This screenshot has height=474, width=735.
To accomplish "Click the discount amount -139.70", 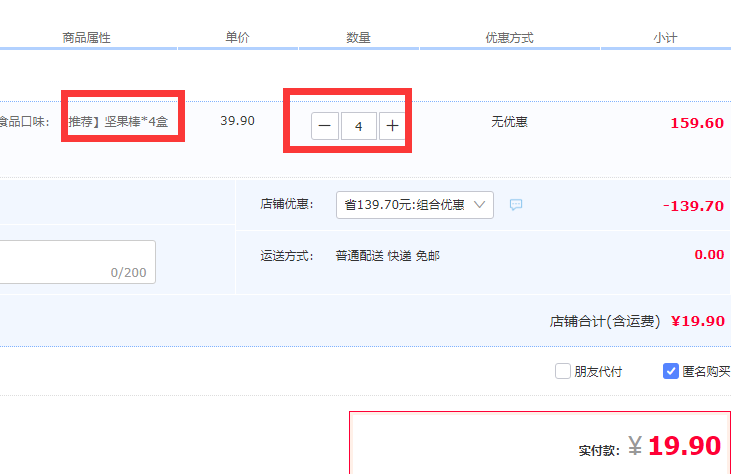I will pyautogui.click(x=693, y=206).
